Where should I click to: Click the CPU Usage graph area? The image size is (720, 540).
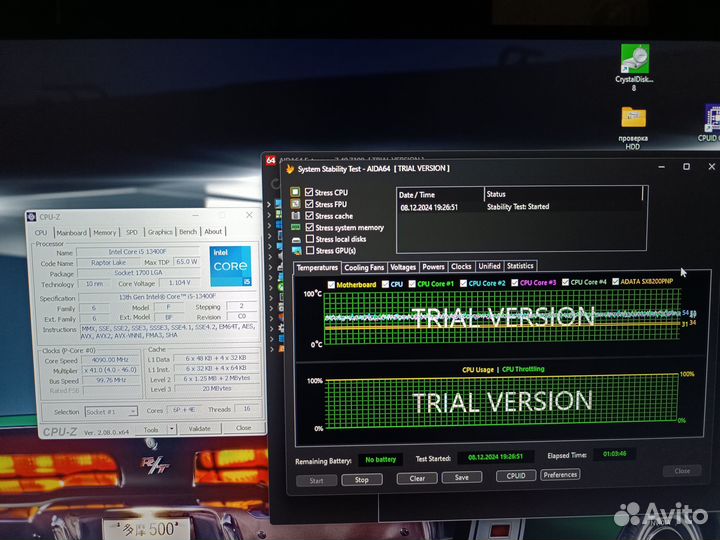pyautogui.click(x=501, y=402)
